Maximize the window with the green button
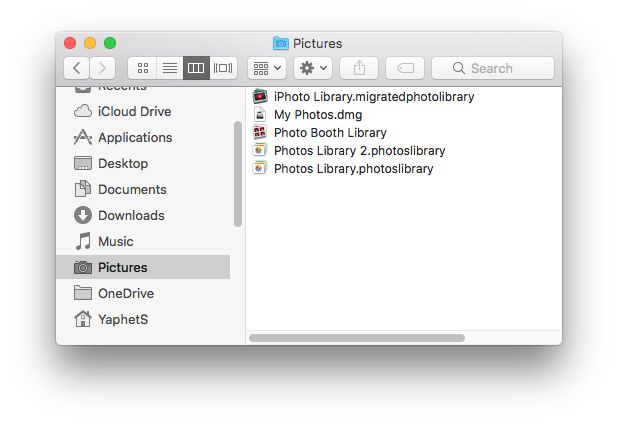This screenshot has height=425, width=618. [x=110, y=43]
